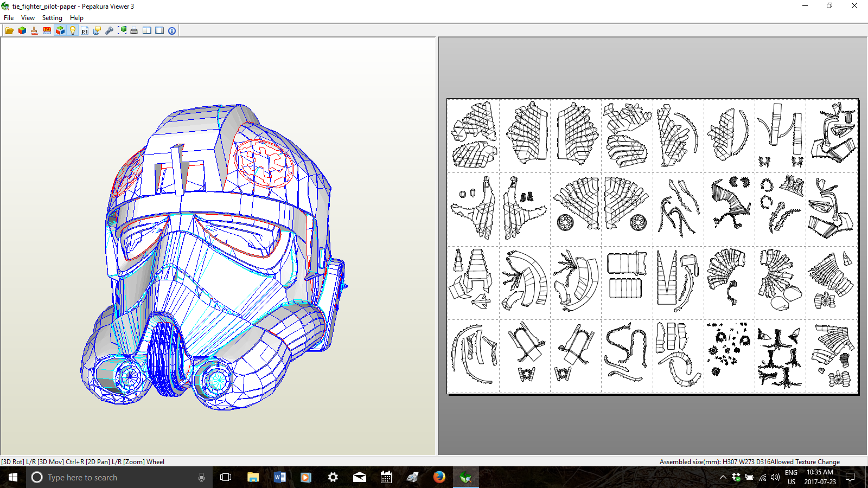The width and height of the screenshot is (868, 488).
Task: Click the 10:35 AM clock and date
Action: point(820,477)
